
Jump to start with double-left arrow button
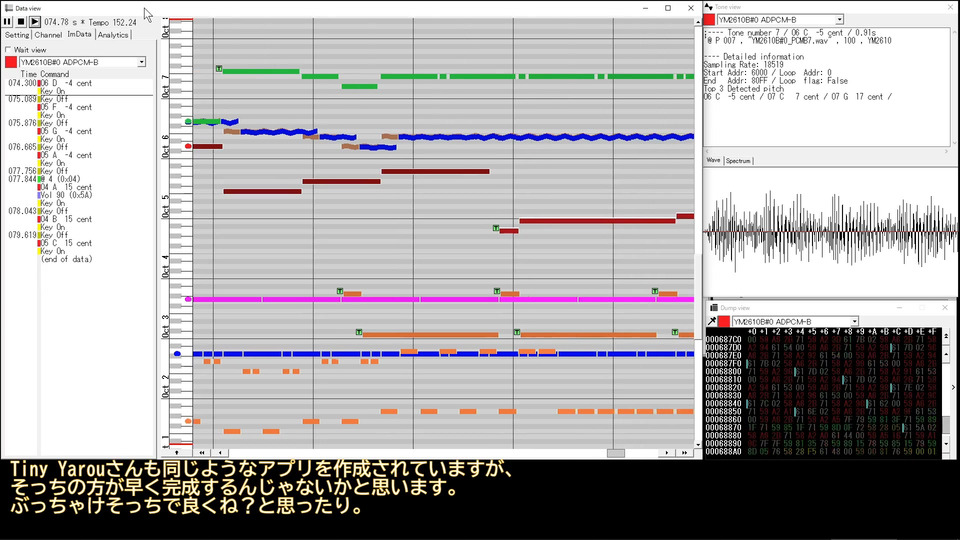pos(201,452)
